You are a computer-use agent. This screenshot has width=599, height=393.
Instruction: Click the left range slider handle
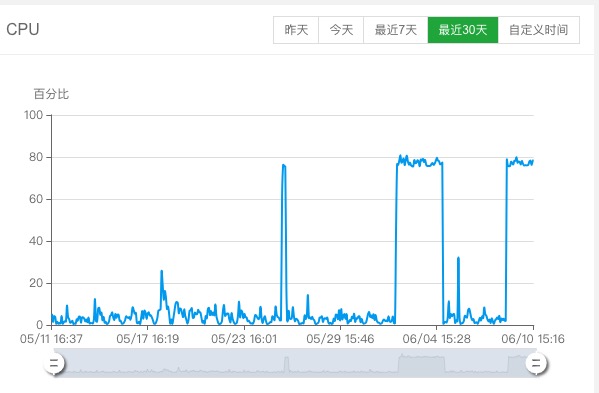[54, 363]
